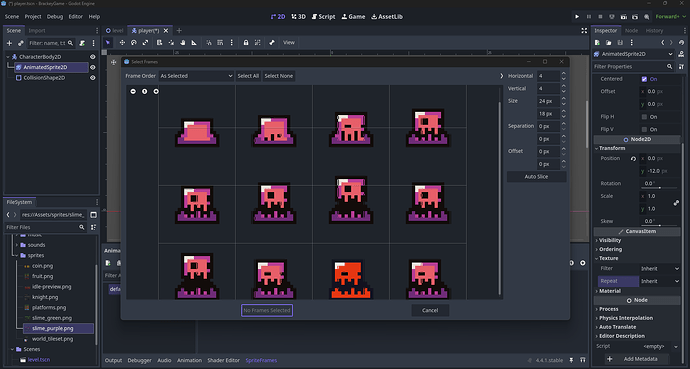Expand the Visibility section in Inspector

[610, 240]
